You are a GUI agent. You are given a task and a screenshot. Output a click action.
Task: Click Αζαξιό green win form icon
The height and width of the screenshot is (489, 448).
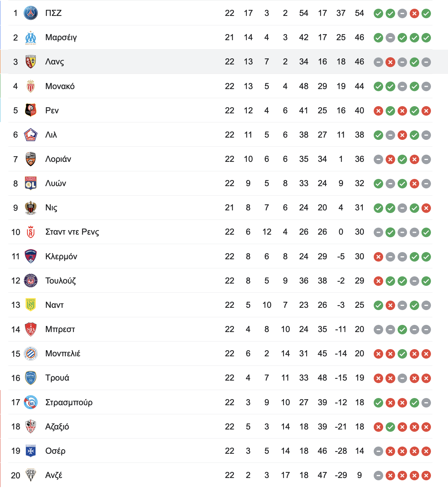point(390,427)
